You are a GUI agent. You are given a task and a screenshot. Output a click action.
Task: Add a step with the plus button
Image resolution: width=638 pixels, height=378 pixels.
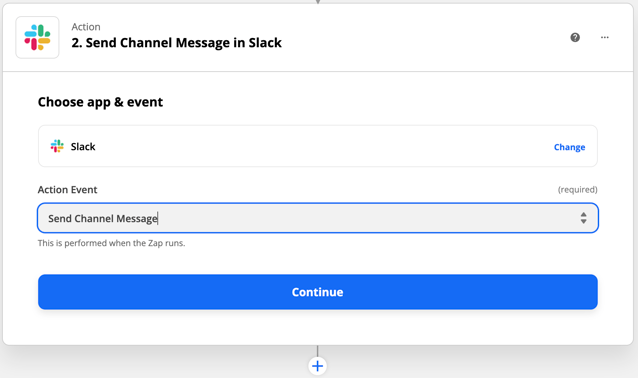[317, 366]
